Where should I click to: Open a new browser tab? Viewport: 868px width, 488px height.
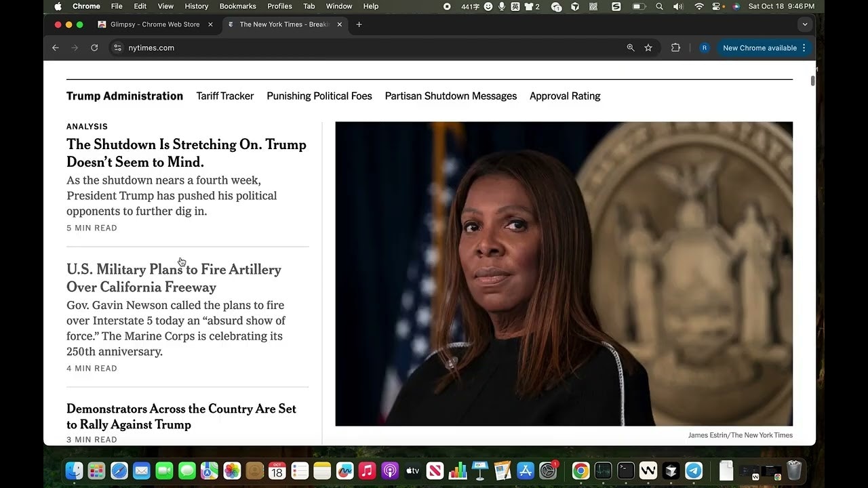click(x=359, y=24)
